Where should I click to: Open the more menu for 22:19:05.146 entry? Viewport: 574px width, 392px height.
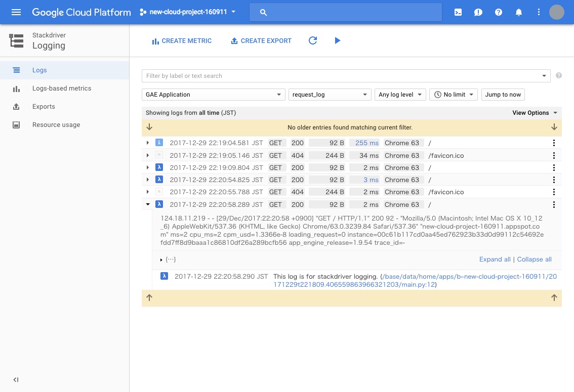[554, 155]
